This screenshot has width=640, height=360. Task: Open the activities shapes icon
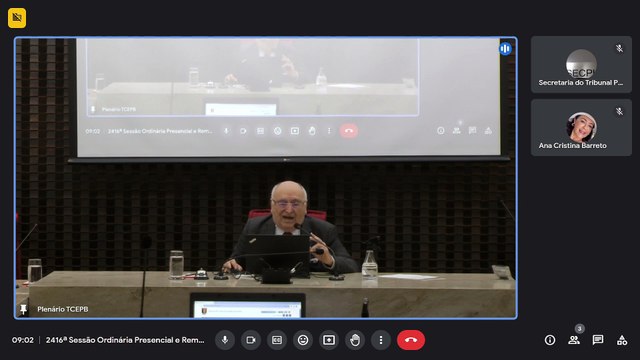(622, 340)
